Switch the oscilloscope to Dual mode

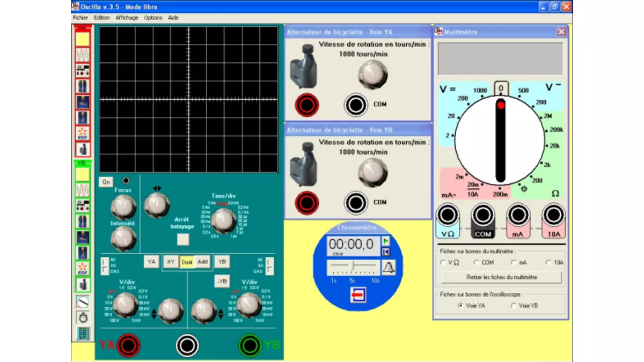click(x=187, y=262)
